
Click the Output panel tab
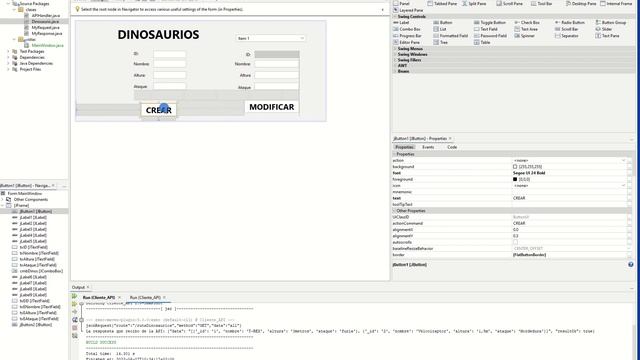(78, 287)
